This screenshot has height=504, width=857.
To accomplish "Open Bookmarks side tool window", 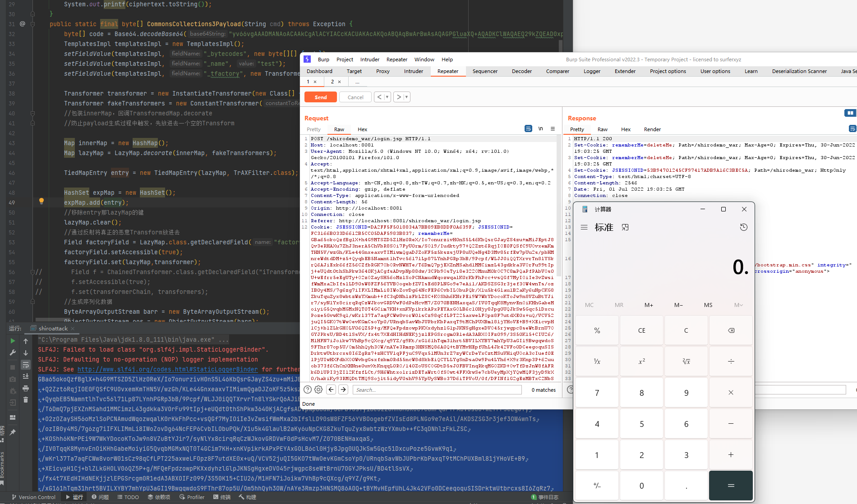I will (x=2, y=468).
